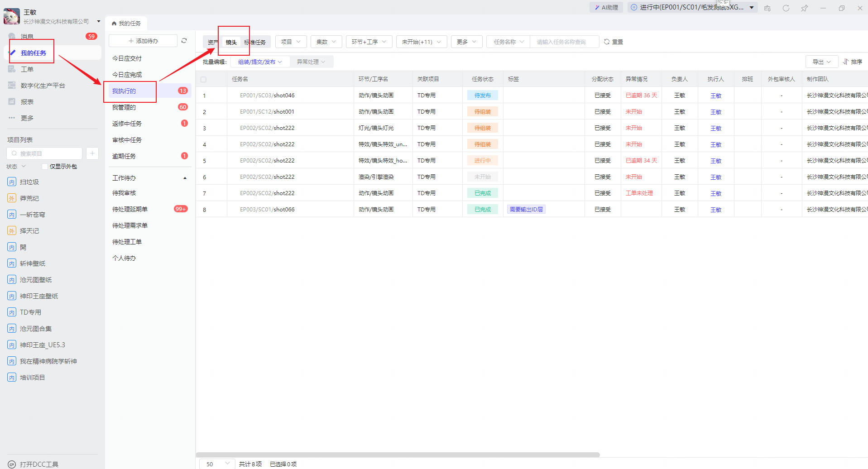Expand the 导出 export dropdown

tap(821, 62)
